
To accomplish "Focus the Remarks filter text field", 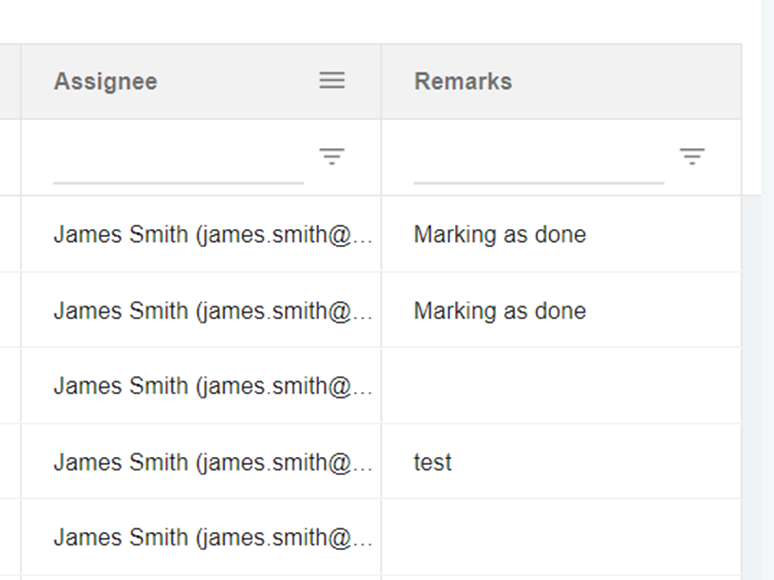I will coord(538,164).
